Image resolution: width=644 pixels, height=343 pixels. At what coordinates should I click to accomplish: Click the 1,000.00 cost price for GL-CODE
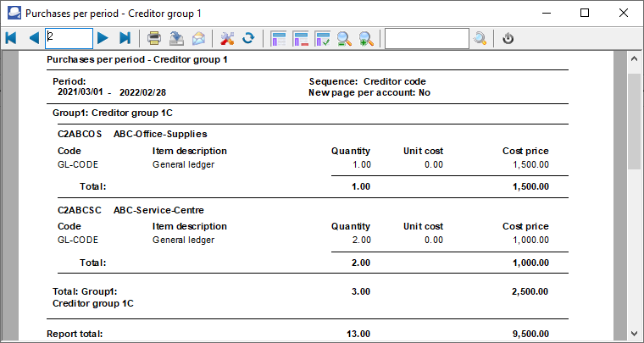point(530,240)
